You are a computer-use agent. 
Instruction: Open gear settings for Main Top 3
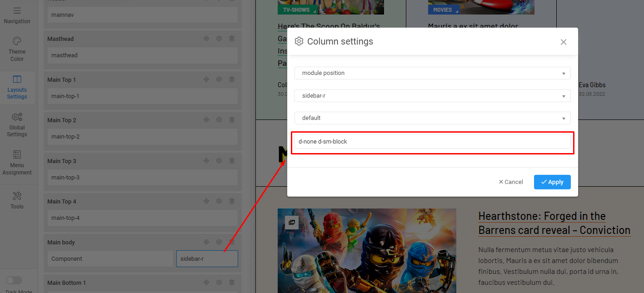(219, 161)
